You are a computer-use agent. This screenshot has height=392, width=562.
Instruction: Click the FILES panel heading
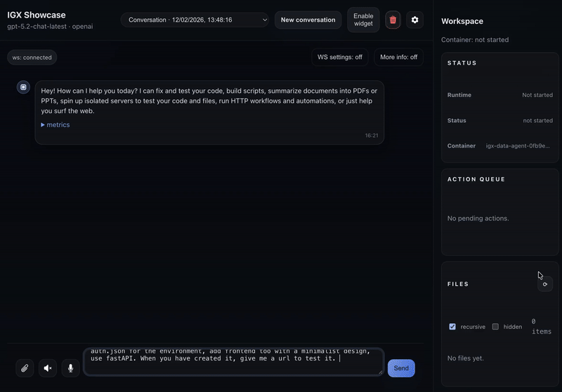pyautogui.click(x=458, y=284)
